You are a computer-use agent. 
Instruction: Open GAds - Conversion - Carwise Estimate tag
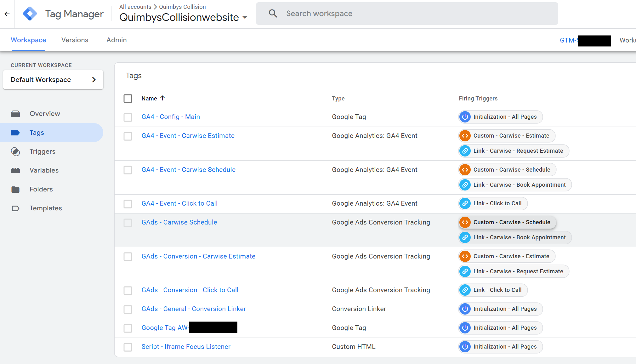[198, 256]
